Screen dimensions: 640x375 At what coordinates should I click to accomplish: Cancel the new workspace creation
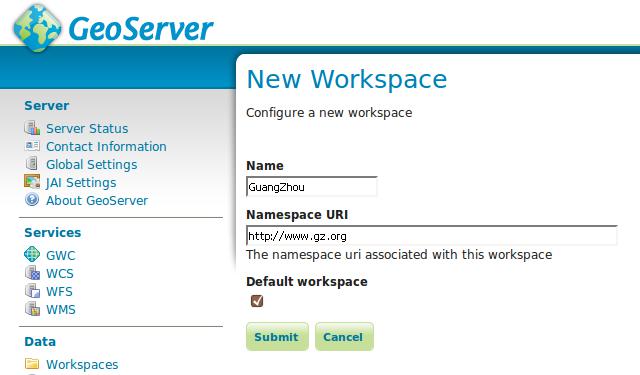[344, 337]
